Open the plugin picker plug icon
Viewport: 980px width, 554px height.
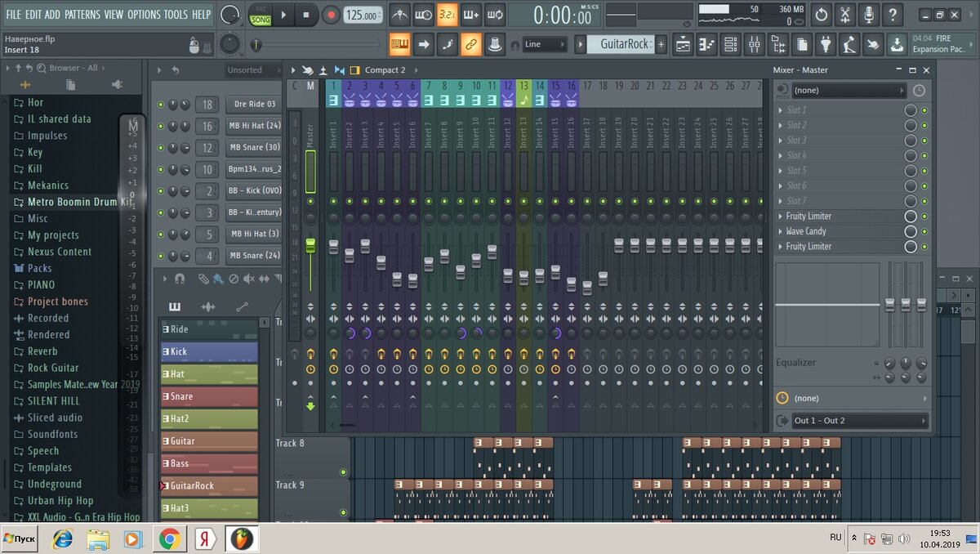pyautogui.click(x=826, y=44)
